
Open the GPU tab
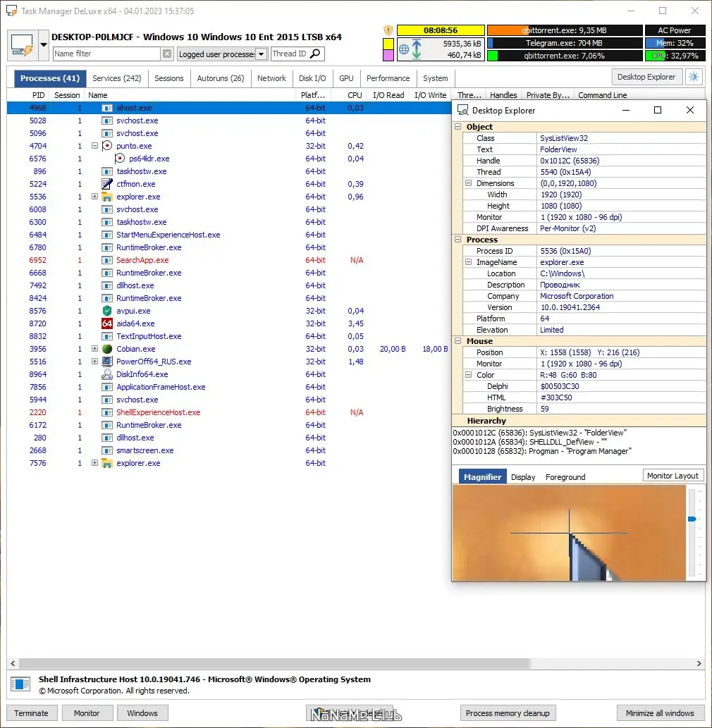pyautogui.click(x=346, y=78)
